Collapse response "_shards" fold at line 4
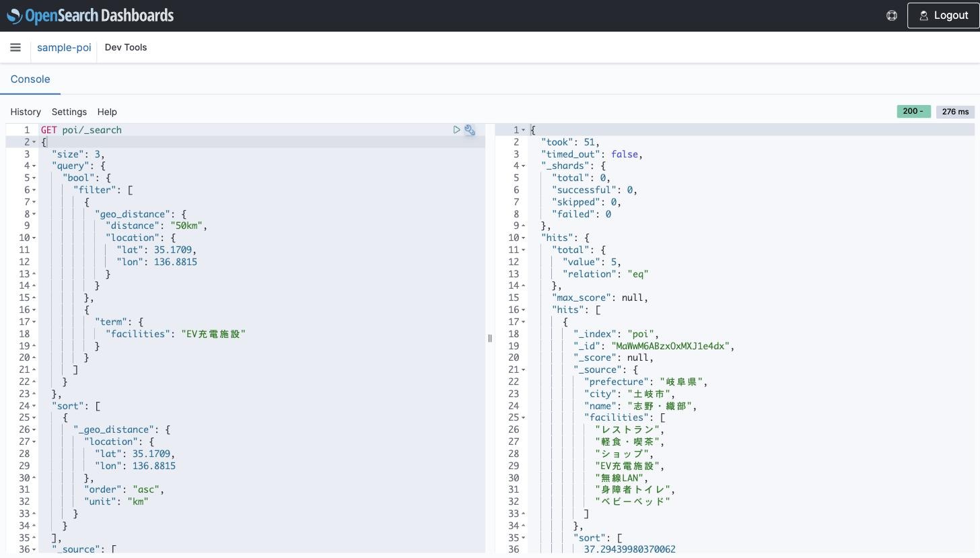The image size is (980, 558). 524,166
